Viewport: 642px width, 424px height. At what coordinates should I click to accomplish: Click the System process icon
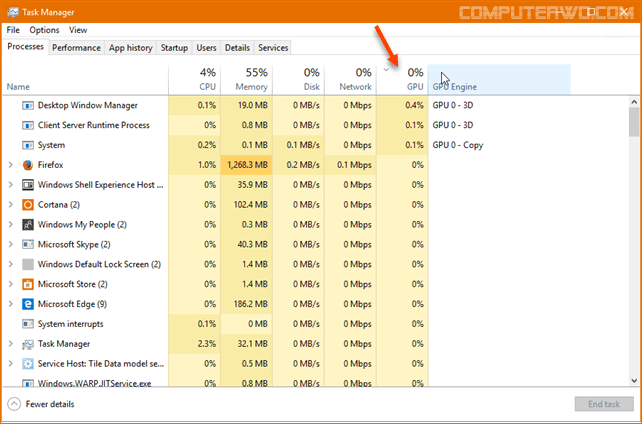pos(27,145)
